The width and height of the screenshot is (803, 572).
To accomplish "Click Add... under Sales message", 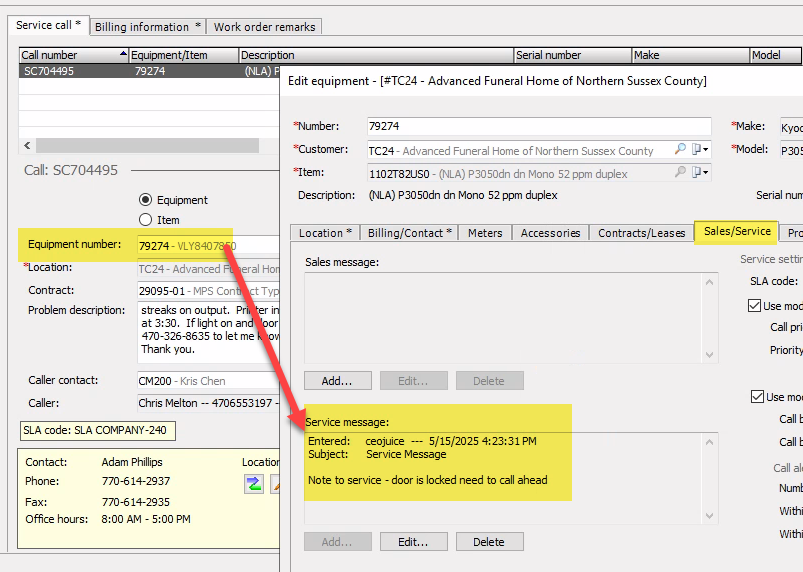I will tap(337, 381).
